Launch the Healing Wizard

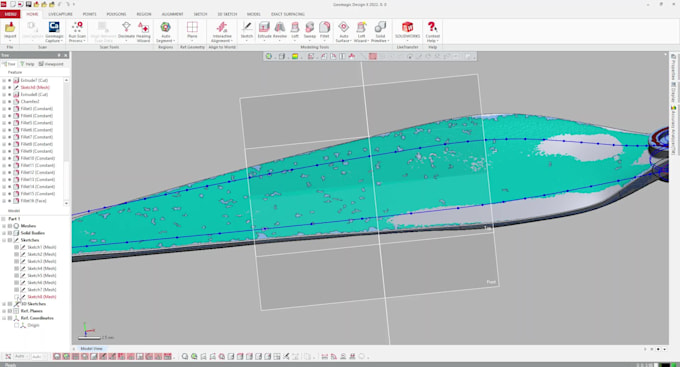pyautogui.click(x=143, y=32)
